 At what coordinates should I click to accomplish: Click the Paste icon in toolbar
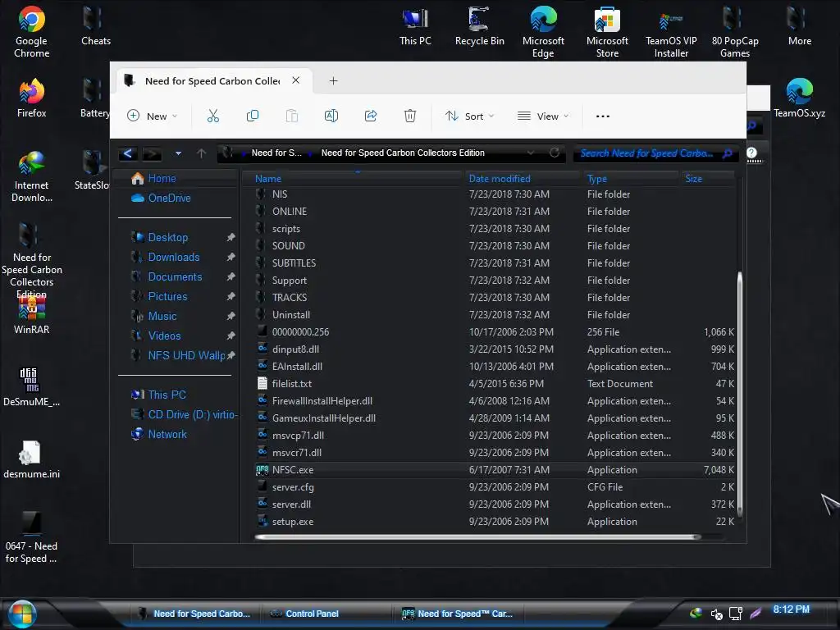[x=291, y=116]
